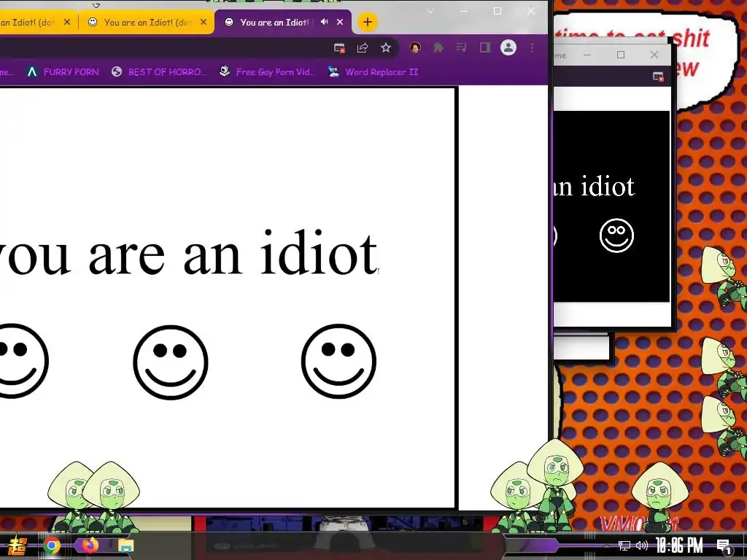Click the middle smiley face on the white page
Viewport: 747px width, 560px height.
click(171, 362)
